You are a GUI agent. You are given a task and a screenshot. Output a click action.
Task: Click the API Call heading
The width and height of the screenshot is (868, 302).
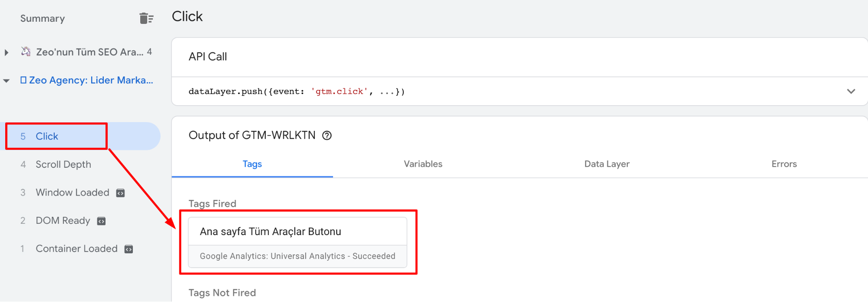click(208, 56)
